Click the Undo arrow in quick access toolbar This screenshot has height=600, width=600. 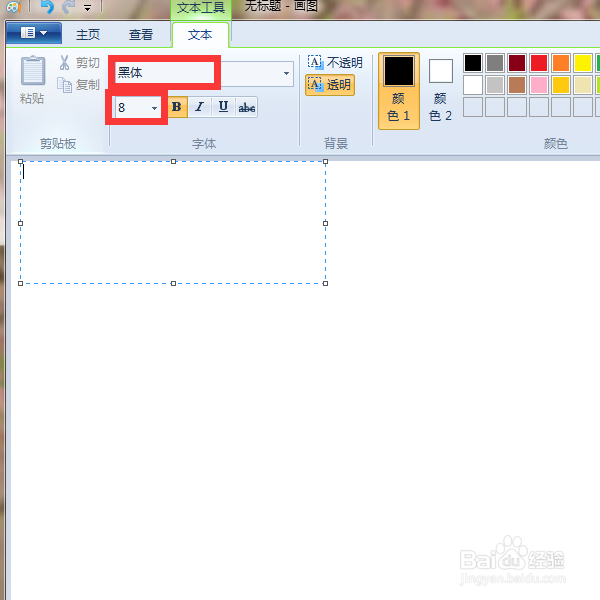(x=47, y=7)
